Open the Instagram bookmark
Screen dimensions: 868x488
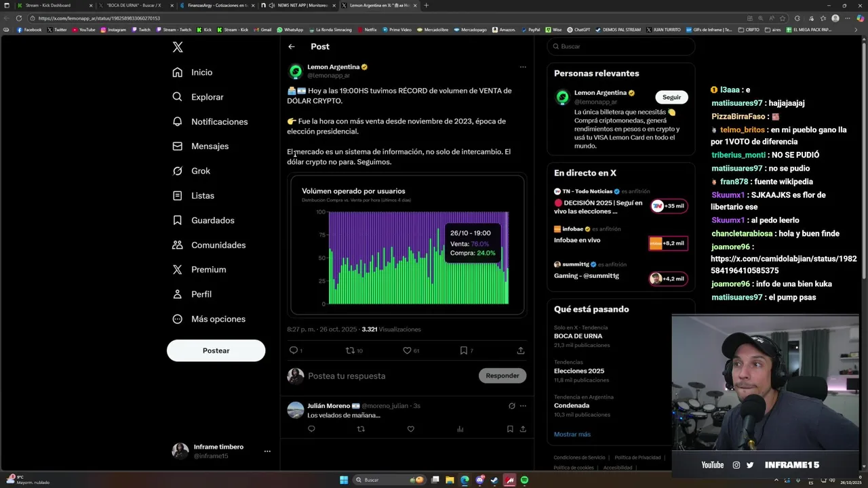coord(113,30)
